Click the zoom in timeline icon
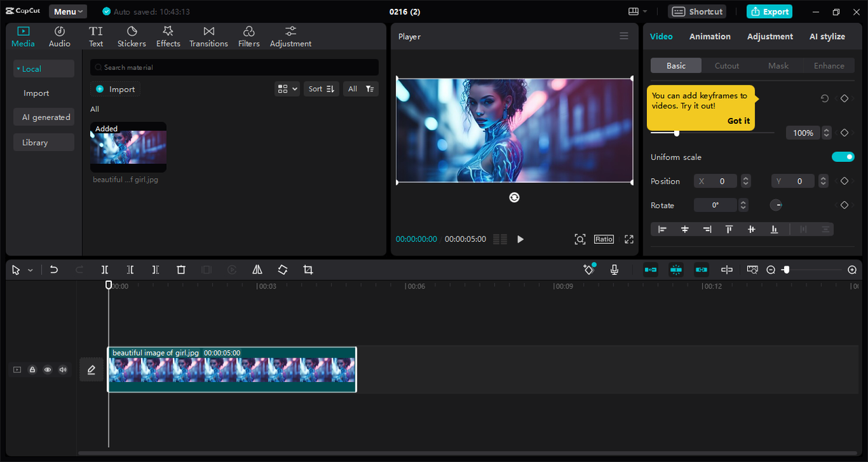Viewport: 868px width, 462px height. click(852, 270)
